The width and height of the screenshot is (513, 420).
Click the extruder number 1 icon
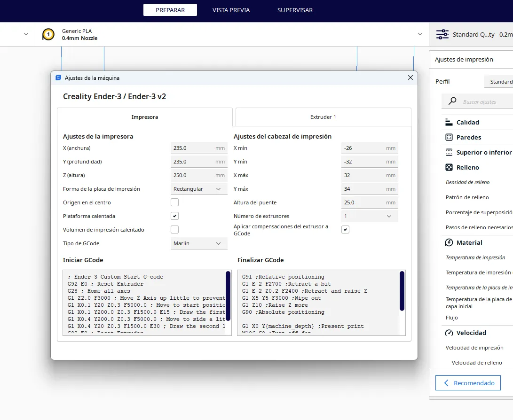pos(48,34)
